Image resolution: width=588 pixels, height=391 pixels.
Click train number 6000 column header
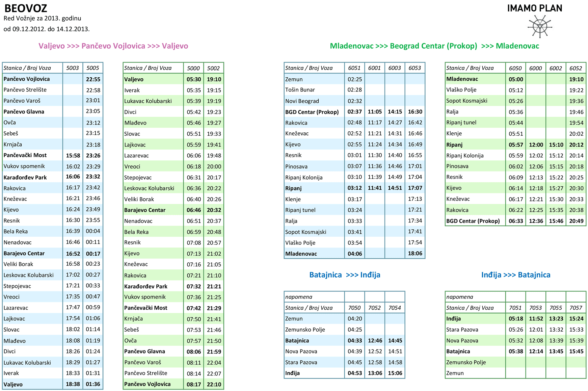point(536,68)
